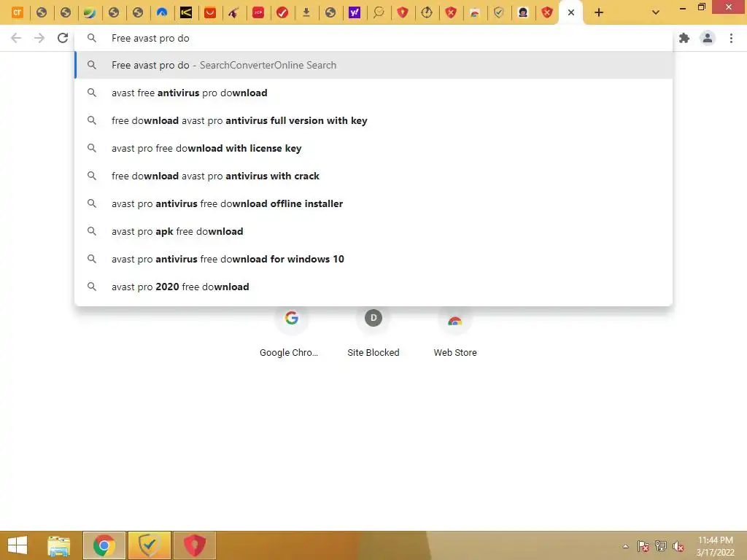Screen dimensions: 747x560
Task: Reload the current page
Action: (63, 38)
